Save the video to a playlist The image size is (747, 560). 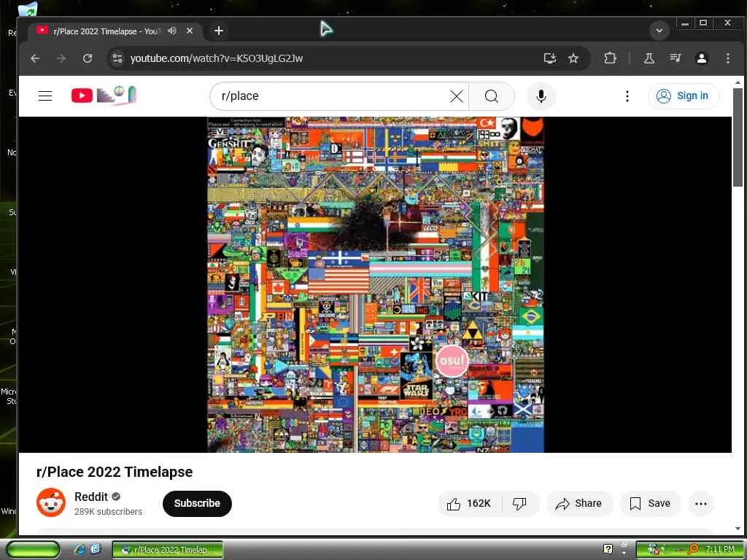point(650,503)
